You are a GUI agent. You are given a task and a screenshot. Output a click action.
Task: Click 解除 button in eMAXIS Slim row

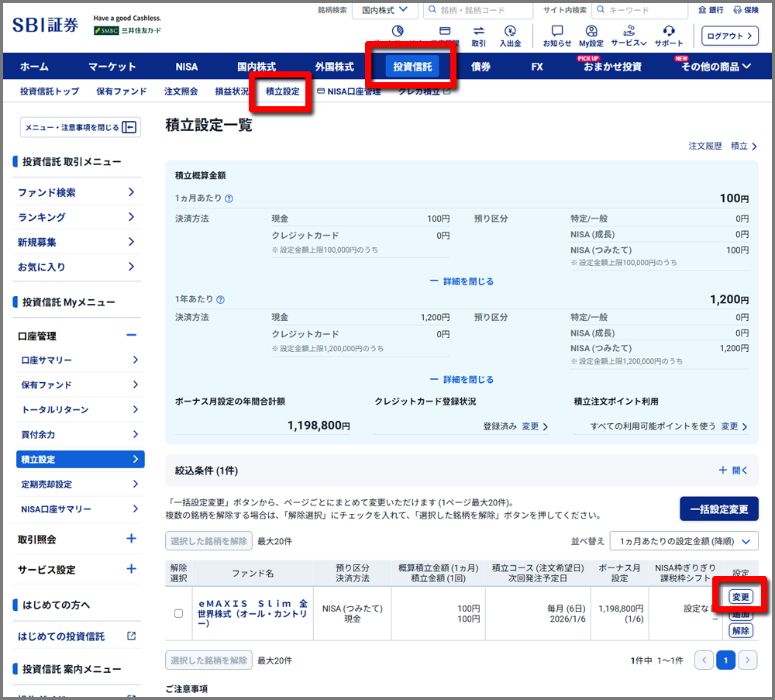(x=740, y=631)
